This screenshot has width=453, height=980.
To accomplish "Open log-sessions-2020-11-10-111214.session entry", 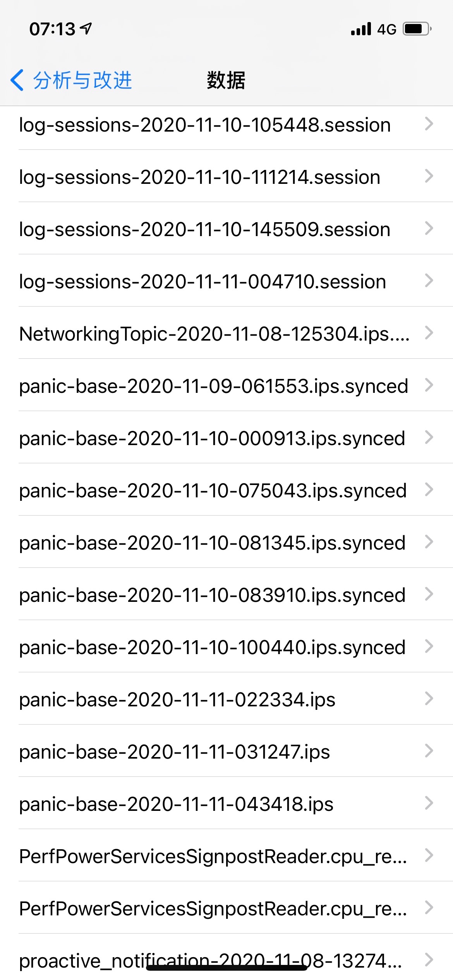I will click(200, 177).
